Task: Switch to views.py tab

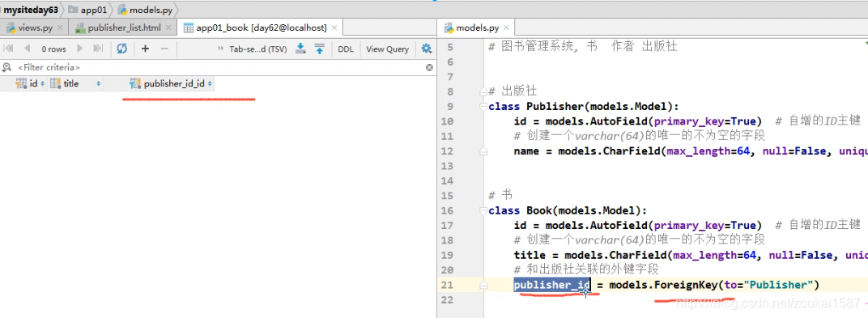Action: coord(34,28)
